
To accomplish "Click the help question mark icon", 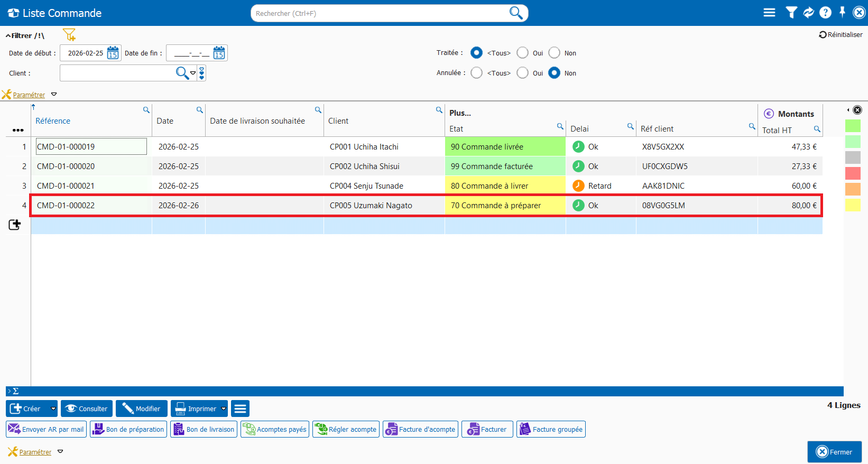I will coord(825,13).
